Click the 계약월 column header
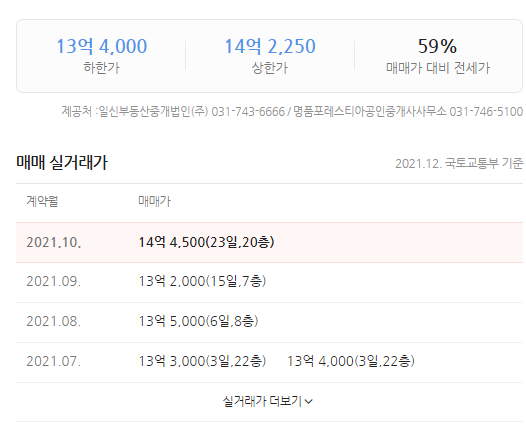Screen dimensions: 526x428 click(42, 201)
